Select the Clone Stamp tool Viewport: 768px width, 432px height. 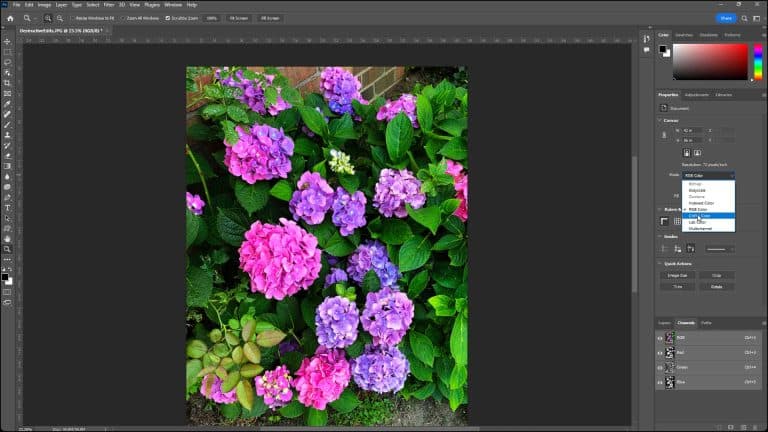pos(7,135)
